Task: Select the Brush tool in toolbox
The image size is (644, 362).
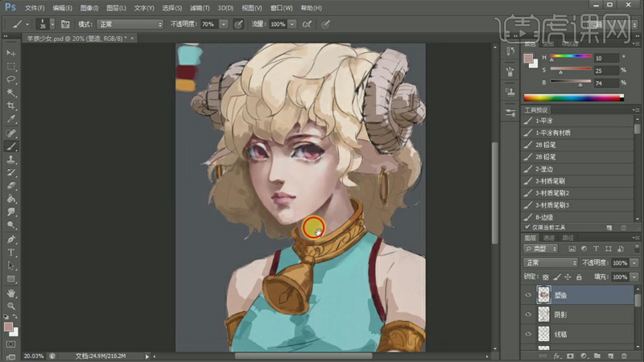Action: pyautogui.click(x=11, y=146)
